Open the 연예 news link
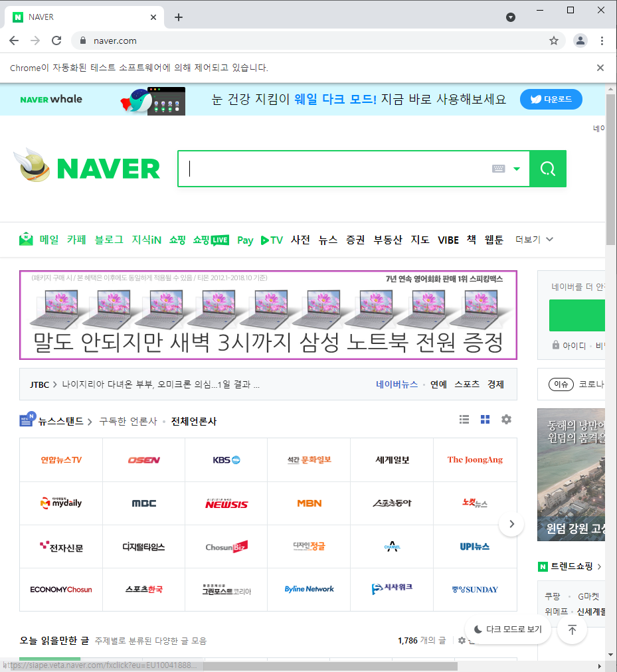 438,384
